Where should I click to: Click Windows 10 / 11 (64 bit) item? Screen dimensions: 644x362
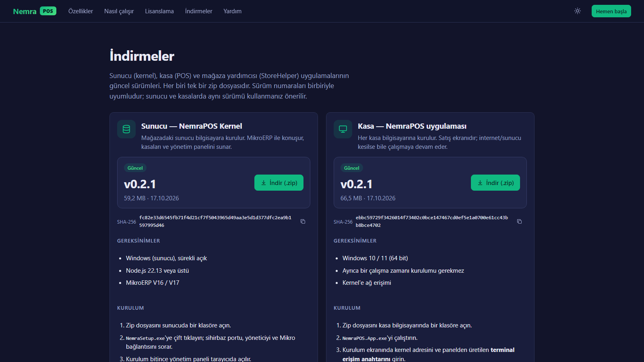[x=375, y=258]
